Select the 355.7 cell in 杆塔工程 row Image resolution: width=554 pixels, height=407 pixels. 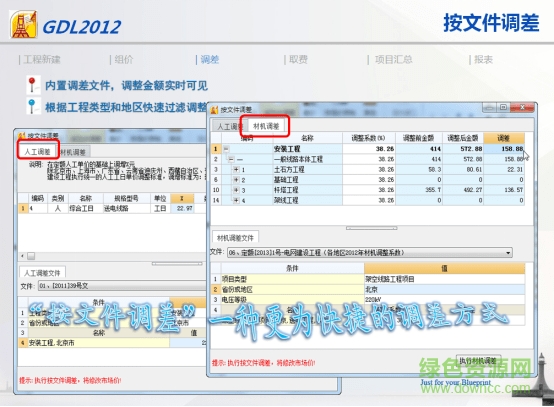tap(418, 190)
